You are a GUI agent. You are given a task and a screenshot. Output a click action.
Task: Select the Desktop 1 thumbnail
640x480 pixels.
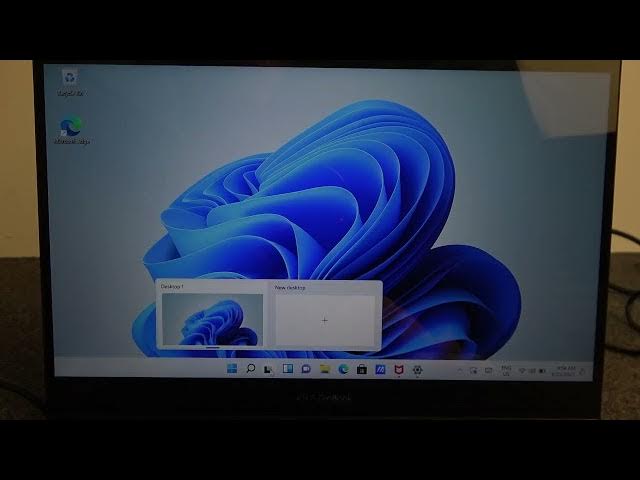(x=212, y=320)
